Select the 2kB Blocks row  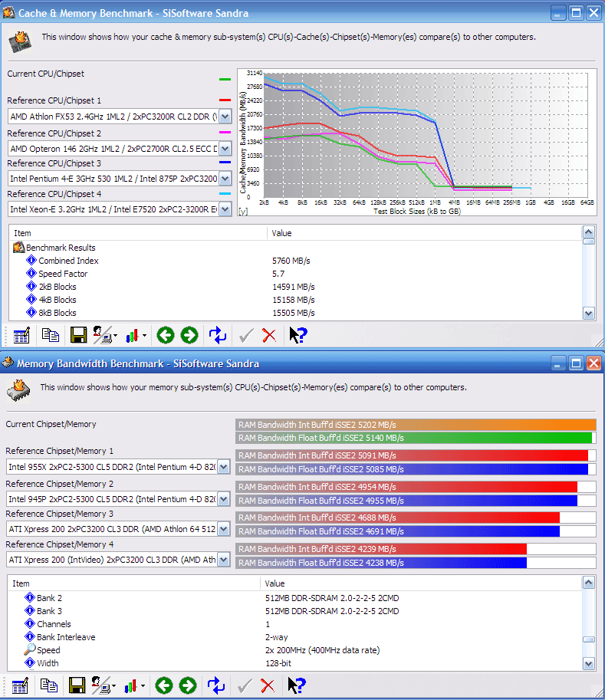point(294,287)
